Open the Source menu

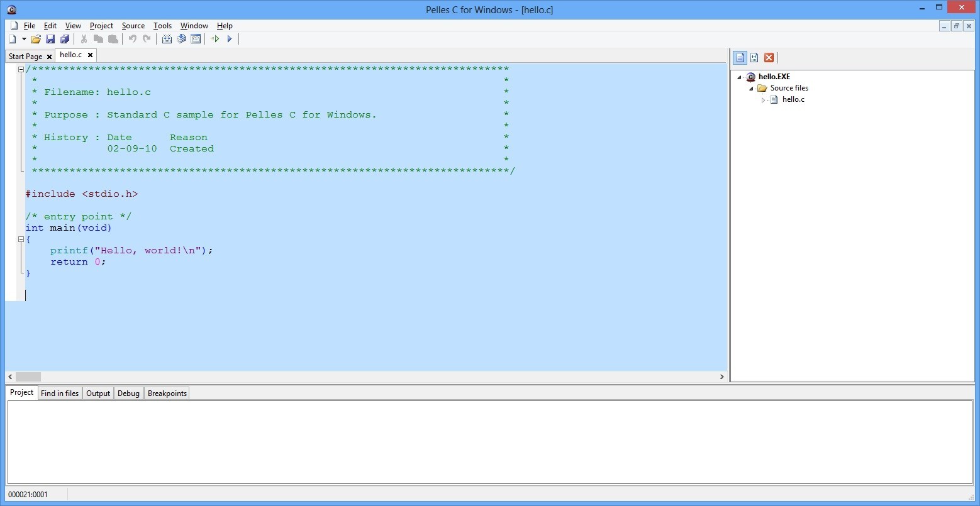point(133,26)
